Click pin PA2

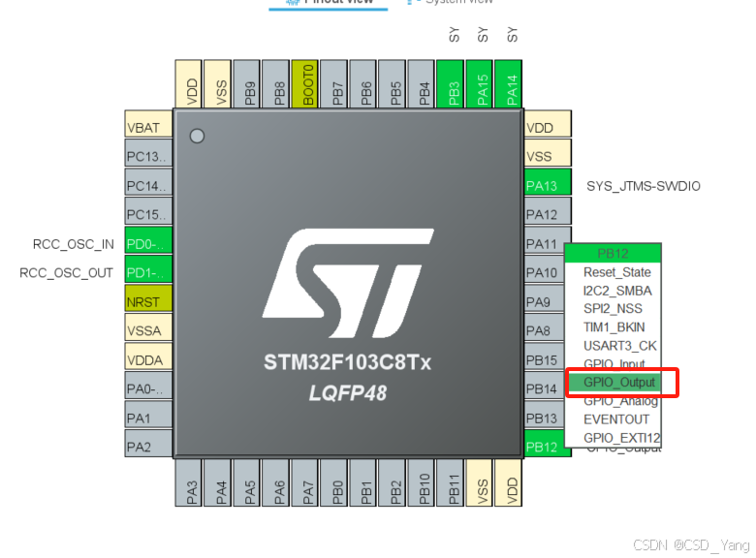click(148, 444)
